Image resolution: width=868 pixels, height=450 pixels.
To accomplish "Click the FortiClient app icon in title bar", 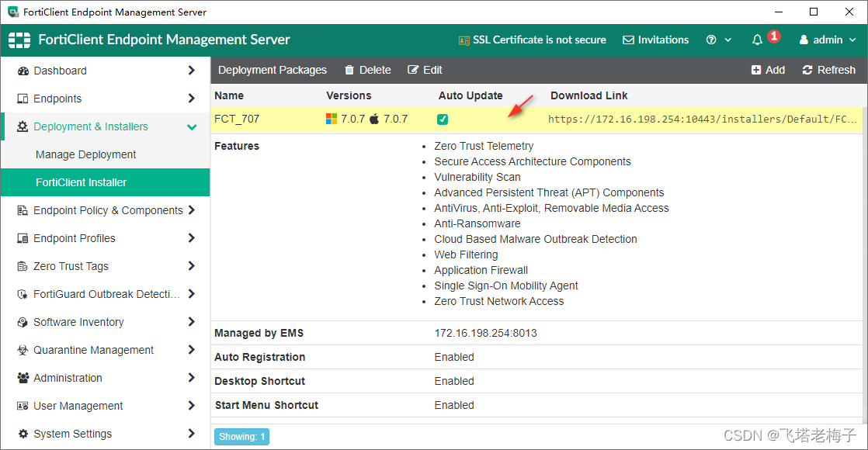I will click(12, 12).
